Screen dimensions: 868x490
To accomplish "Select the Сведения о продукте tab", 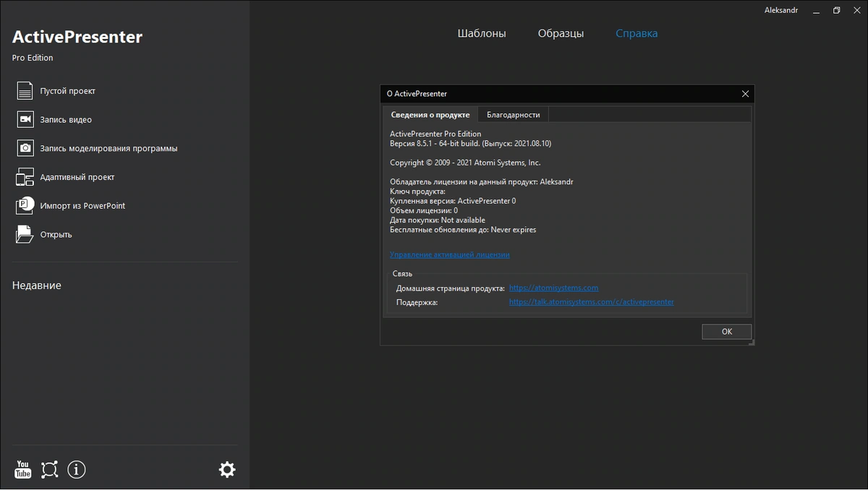I will point(430,114).
